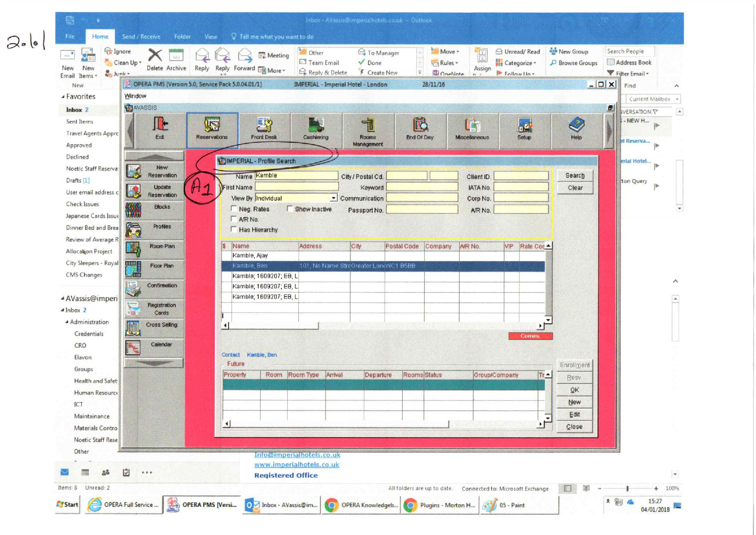Click the Clear button
Screen dimensions: 756x535
(575, 188)
